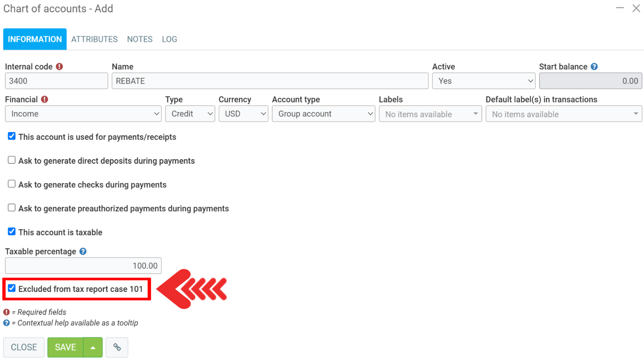Enable 'Ask to generate checks during payments'
644x359 pixels.
tap(12, 184)
